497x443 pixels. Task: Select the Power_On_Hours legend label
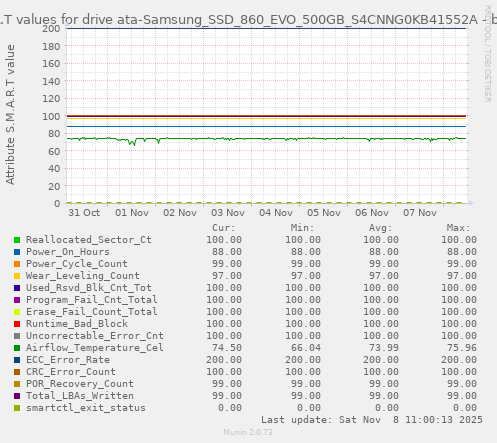[68, 252]
